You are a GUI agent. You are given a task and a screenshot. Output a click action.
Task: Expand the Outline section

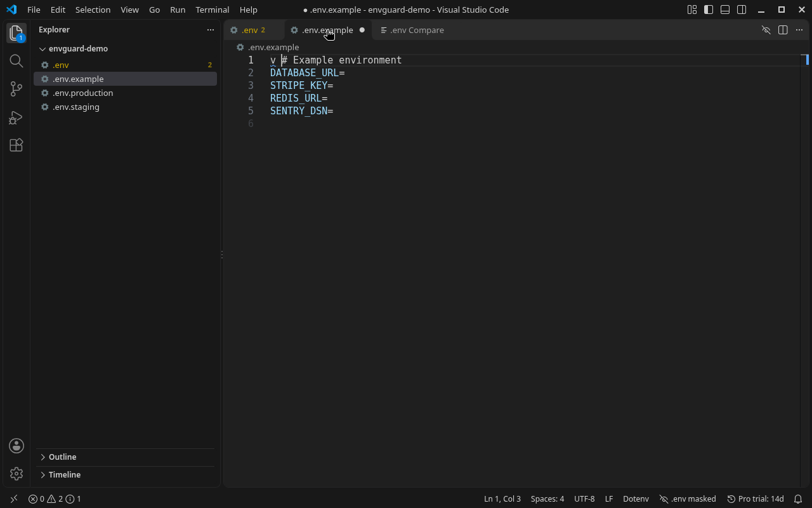[126, 457]
